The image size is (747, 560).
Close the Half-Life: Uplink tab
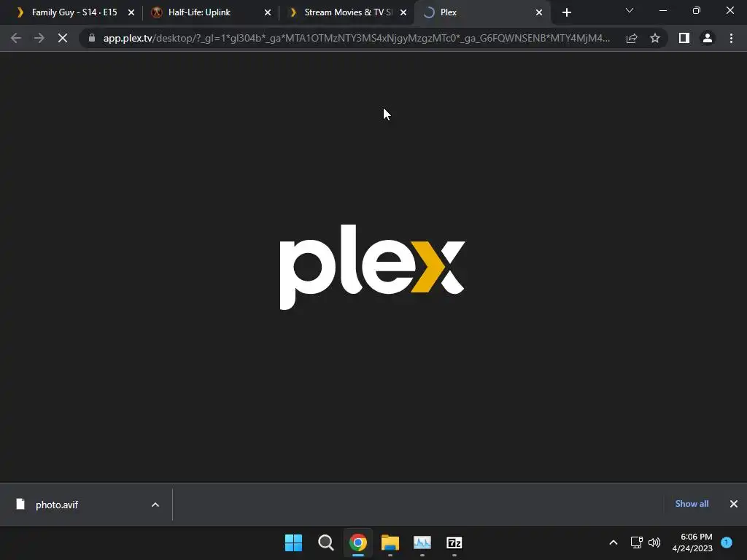click(267, 13)
